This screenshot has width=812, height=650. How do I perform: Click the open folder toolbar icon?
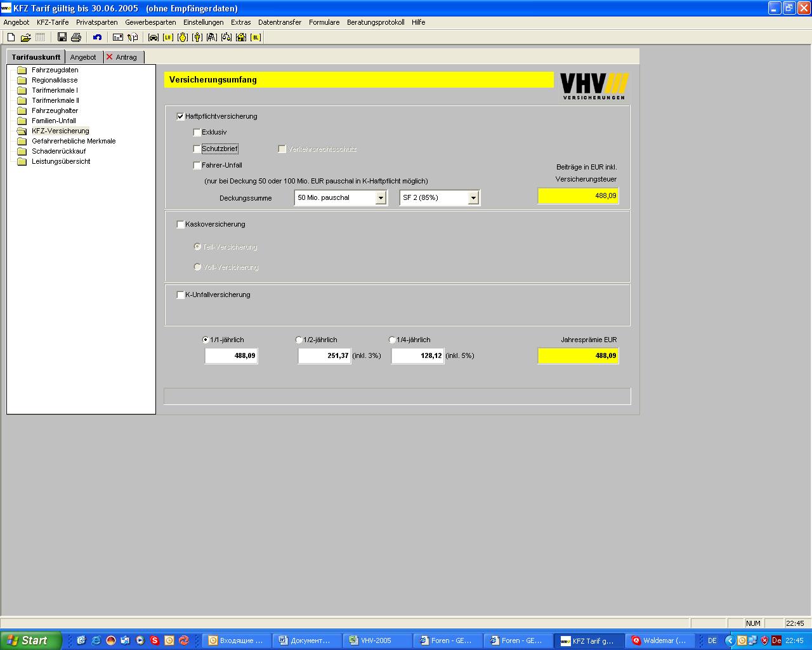[x=25, y=37]
